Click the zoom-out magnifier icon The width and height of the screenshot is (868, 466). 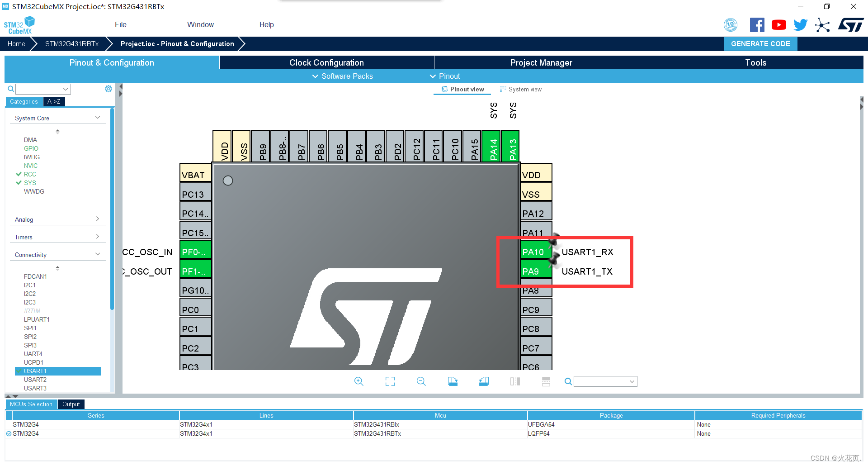click(421, 381)
